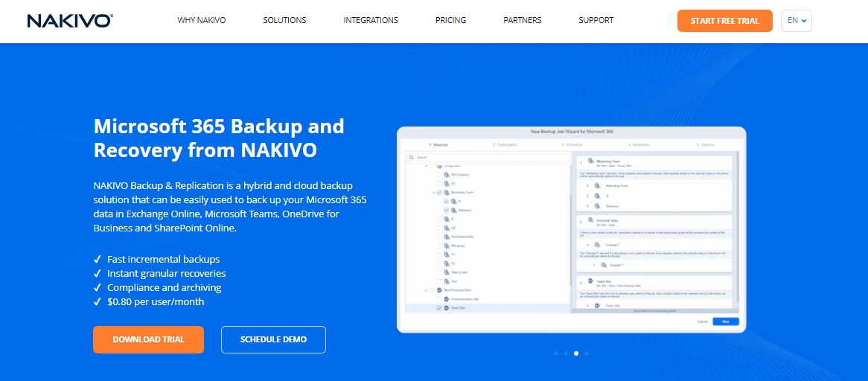Select the 4. Retention wizard step
The height and width of the screenshot is (381, 868).
(x=639, y=145)
